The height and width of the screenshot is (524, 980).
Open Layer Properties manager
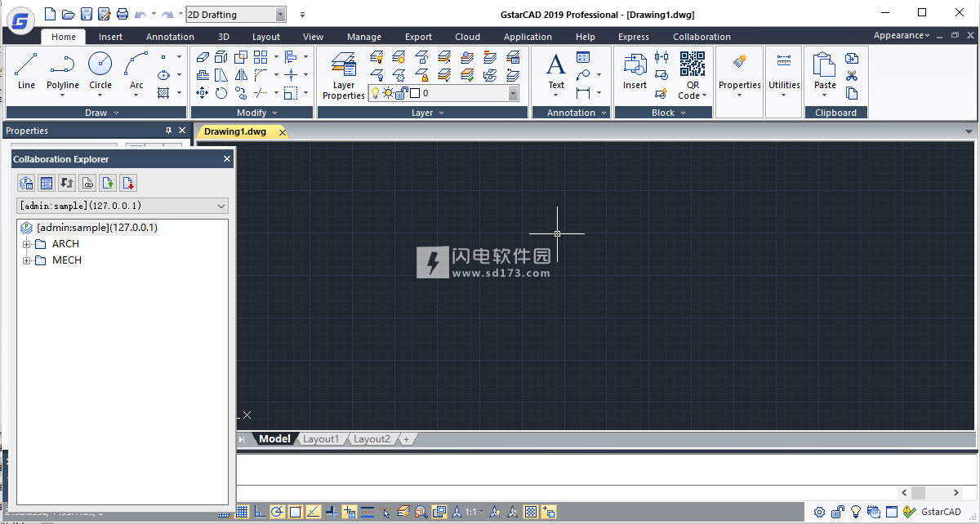(x=344, y=75)
